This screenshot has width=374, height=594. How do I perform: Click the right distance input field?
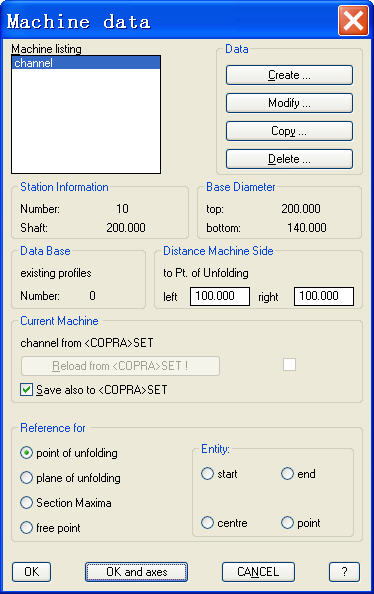click(324, 296)
